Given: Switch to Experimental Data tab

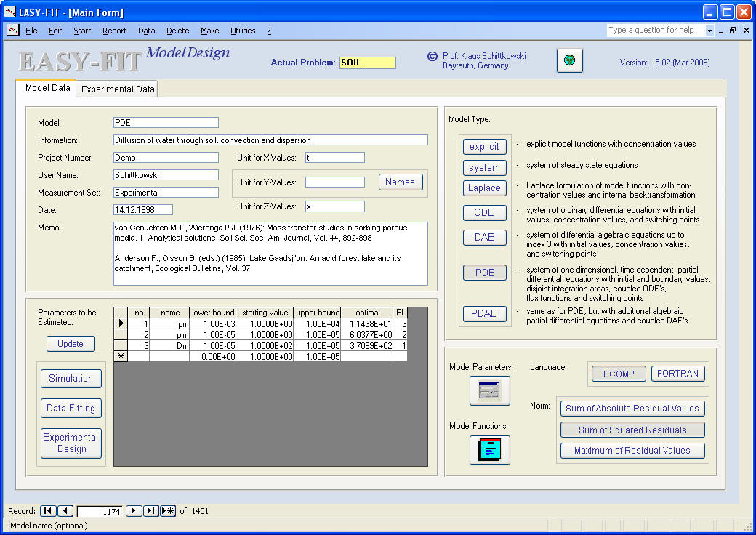Looking at the screenshot, I should coord(118,89).
